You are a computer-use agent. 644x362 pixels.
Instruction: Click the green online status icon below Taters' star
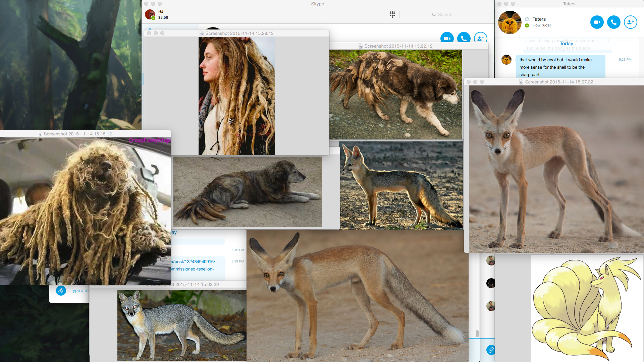(527, 25)
